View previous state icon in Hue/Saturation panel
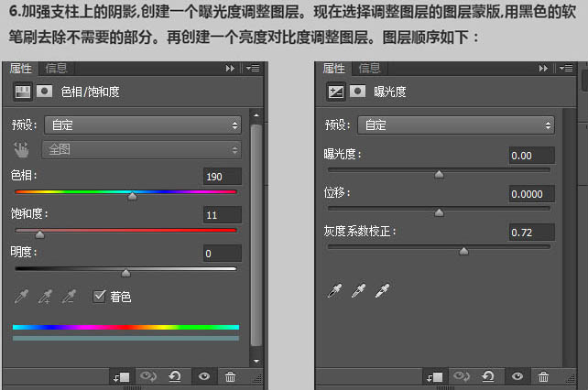 pos(148,376)
